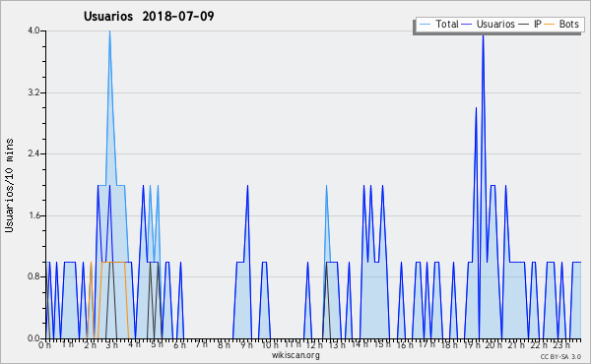Click the y-axis value 4.0

33,30
